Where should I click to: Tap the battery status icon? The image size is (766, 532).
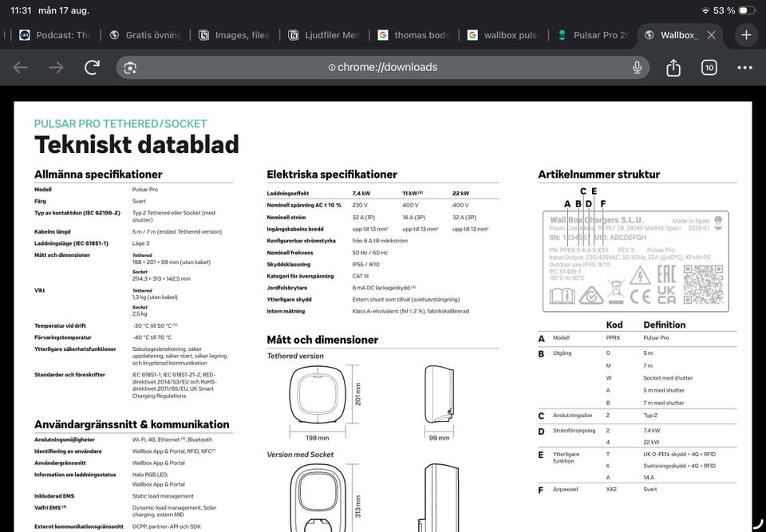[747, 10]
